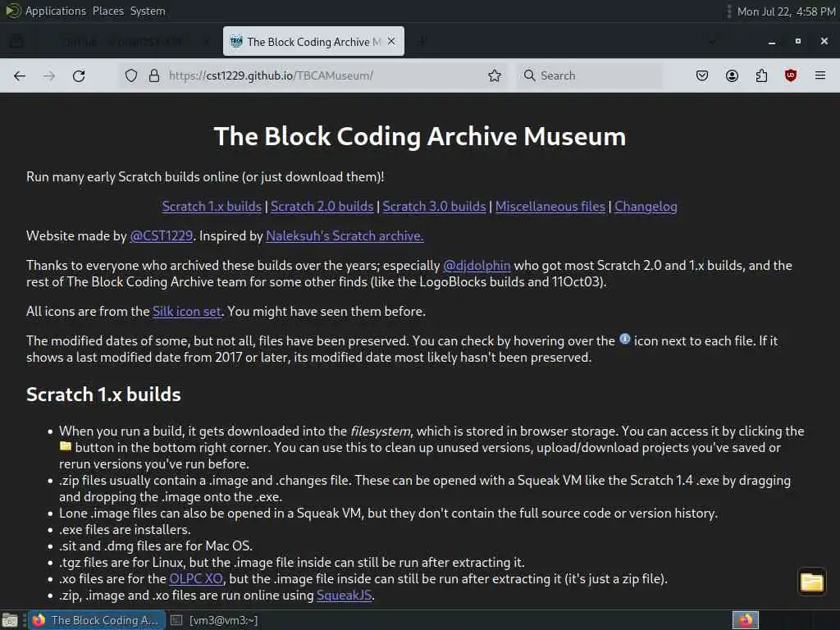Open the System menu
This screenshot has height=630, width=840.
148,11
